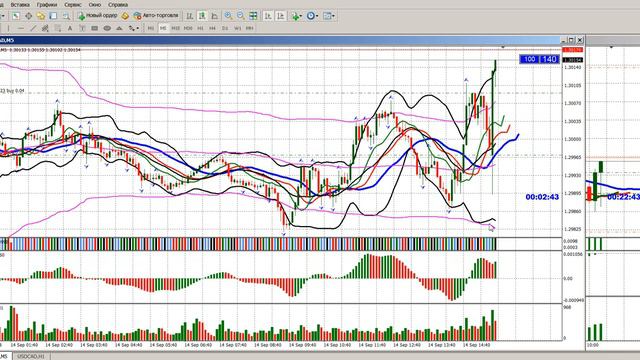Image resolution: width=640 pixels, height=360 pixels.
Task: Click the 00:22:43 timer in right chart
Action: click(624, 197)
